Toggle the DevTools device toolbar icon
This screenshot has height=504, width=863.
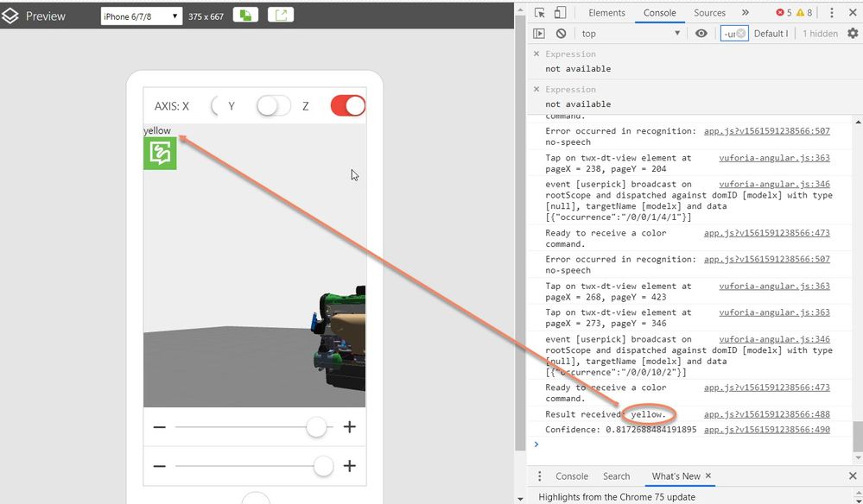click(x=560, y=13)
